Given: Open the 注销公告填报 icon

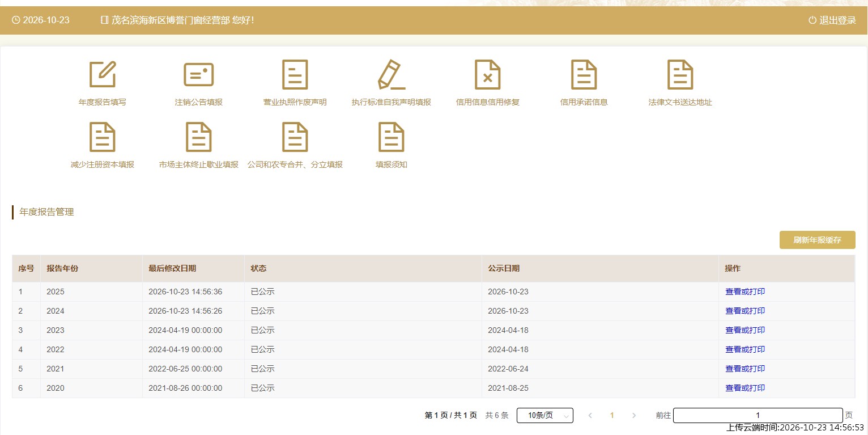Looking at the screenshot, I should (199, 74).
